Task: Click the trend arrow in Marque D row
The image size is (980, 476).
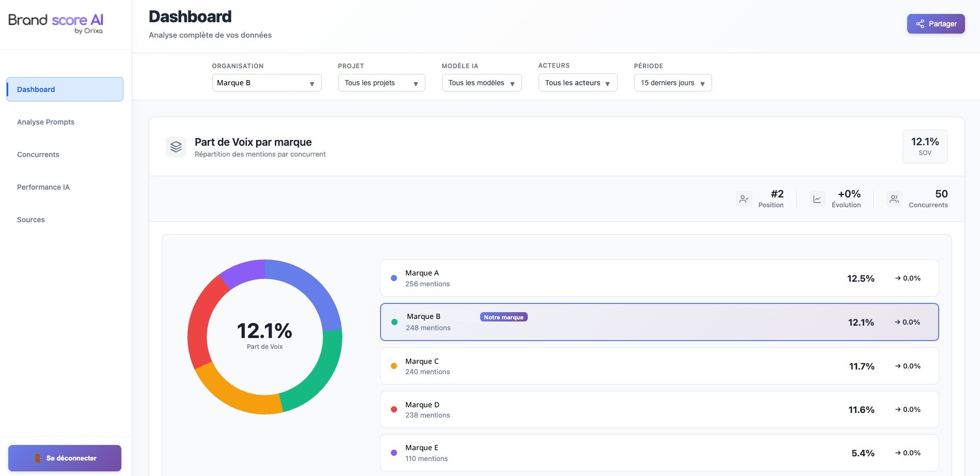Action: click(898, 409)
